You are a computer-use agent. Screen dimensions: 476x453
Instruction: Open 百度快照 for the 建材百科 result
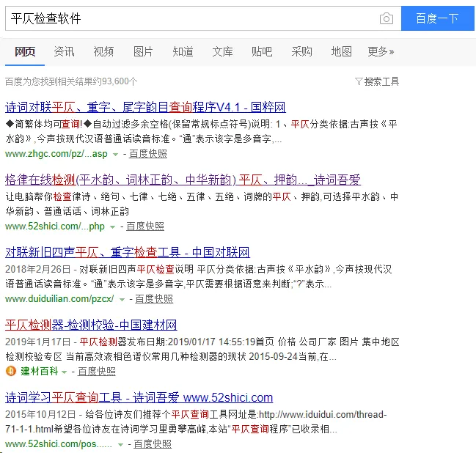[x=97, y=371]
